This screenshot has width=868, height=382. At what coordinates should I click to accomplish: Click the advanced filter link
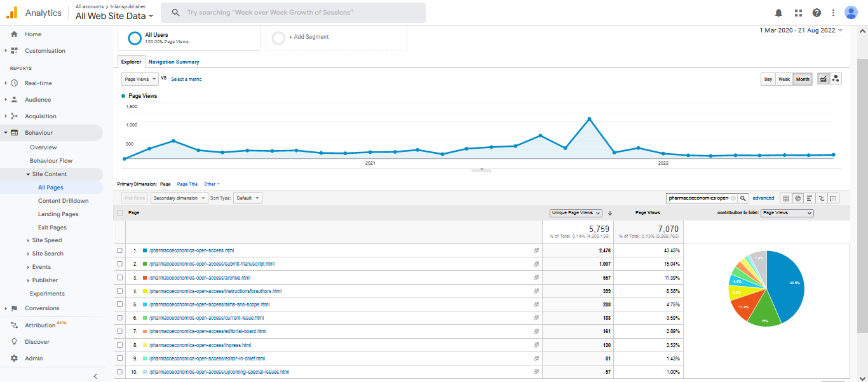(763, 198)
